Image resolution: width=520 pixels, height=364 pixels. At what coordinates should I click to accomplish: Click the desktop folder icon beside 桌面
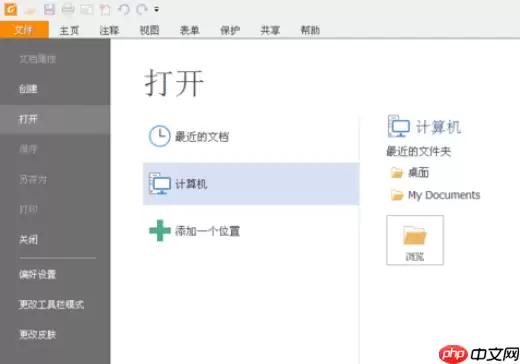point(397,173)
